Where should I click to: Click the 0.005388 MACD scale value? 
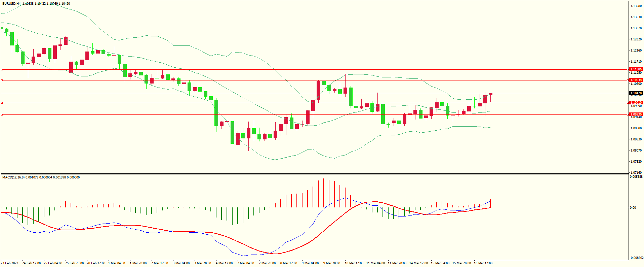tap(636, 177)
